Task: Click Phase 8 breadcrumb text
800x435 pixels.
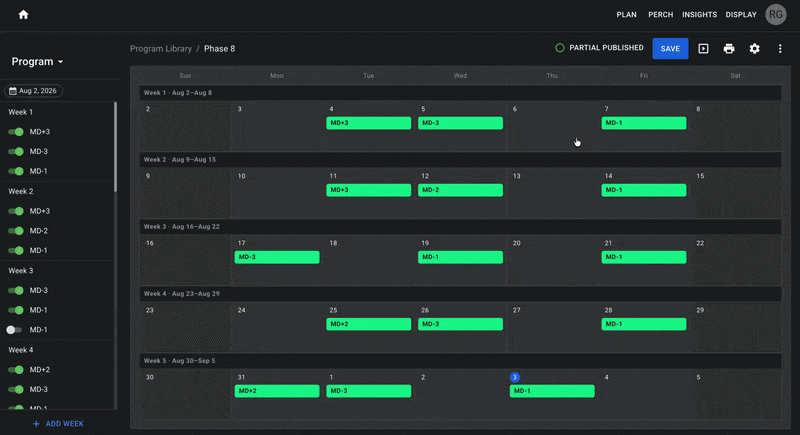Action: click(x=219, y=48)
